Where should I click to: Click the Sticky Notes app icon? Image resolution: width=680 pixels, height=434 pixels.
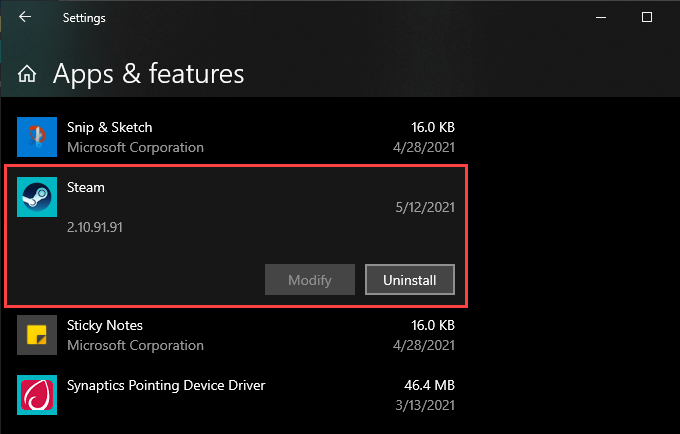tap(37, 336)
